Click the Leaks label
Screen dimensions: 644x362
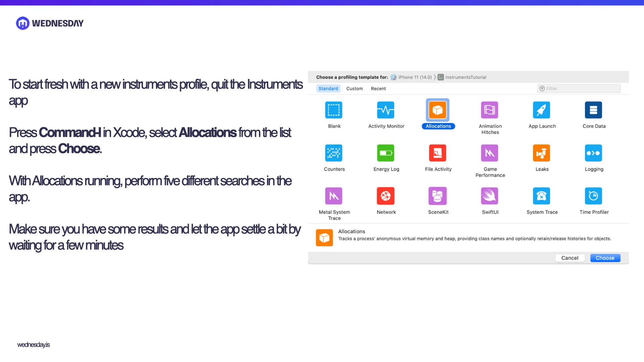pyautogui.click(x=542, y=169)
